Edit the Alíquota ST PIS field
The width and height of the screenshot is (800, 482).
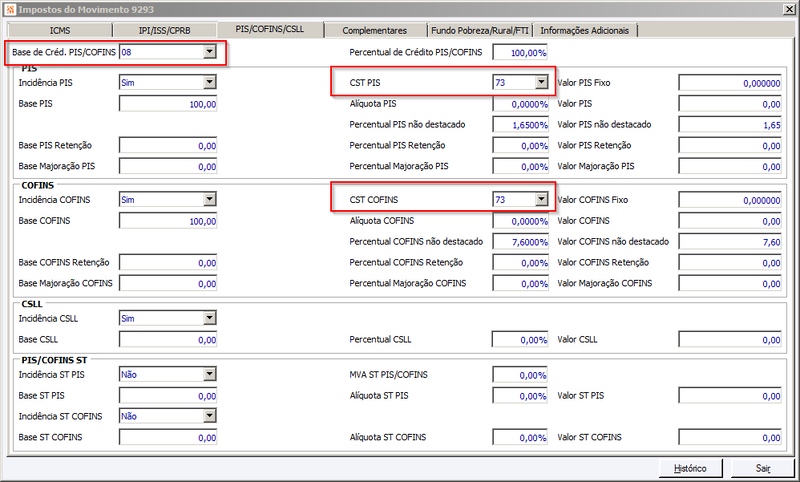(520, 396)
